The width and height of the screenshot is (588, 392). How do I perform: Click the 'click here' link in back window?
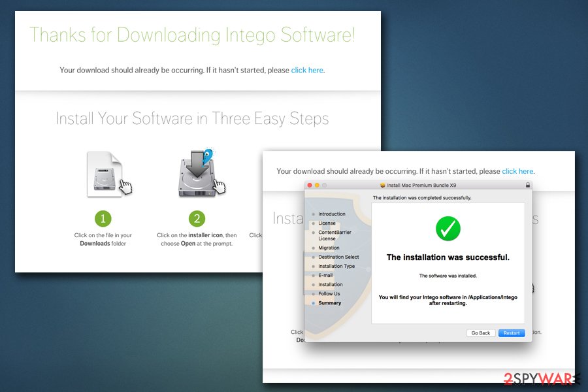(308, 70)
